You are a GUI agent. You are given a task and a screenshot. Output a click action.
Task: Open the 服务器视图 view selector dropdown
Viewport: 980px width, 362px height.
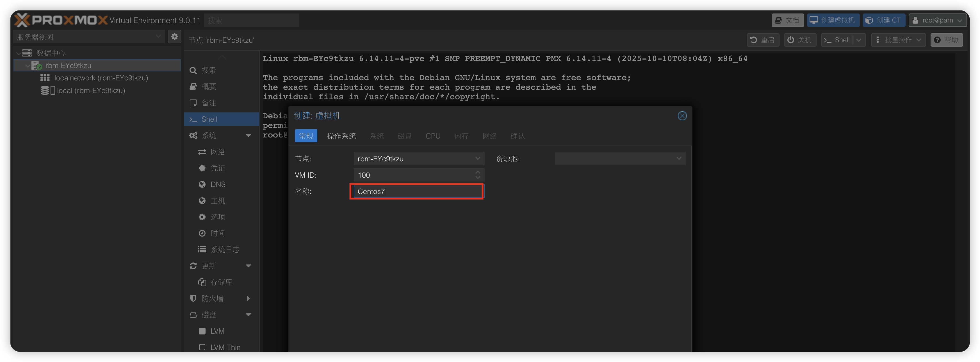click(158, 37)
